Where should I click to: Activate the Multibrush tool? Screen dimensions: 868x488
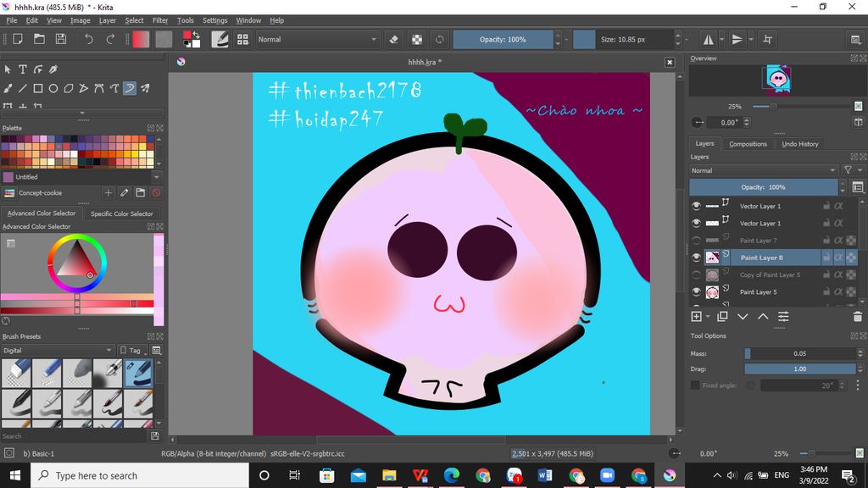(144, 88)
